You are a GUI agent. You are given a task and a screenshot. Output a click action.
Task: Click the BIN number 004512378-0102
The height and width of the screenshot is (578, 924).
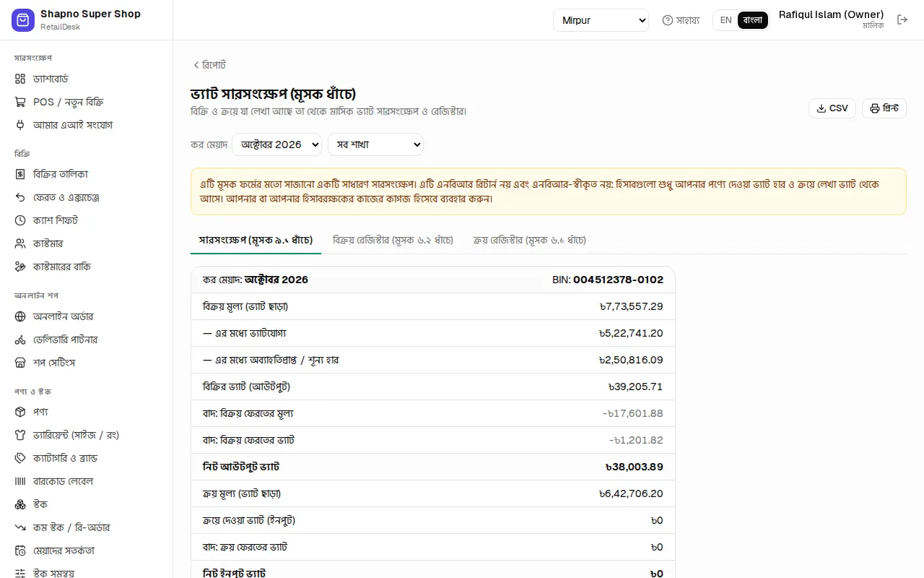click(x=618, y=280)
